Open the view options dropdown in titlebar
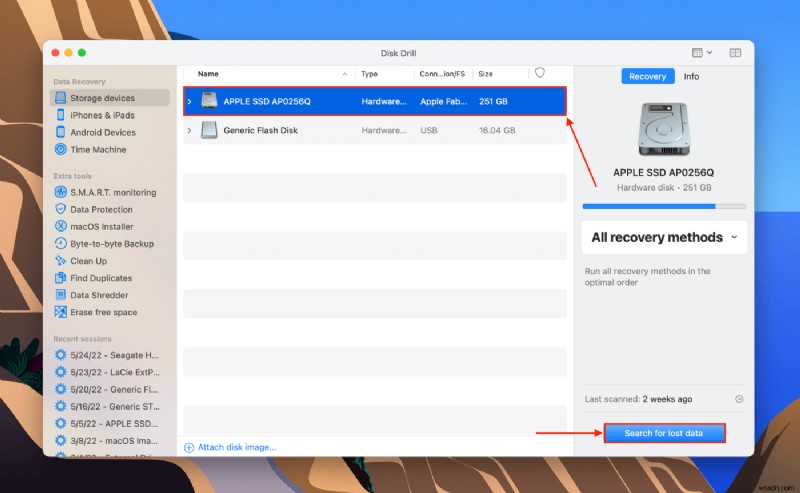800x493 pixels. 702,53
